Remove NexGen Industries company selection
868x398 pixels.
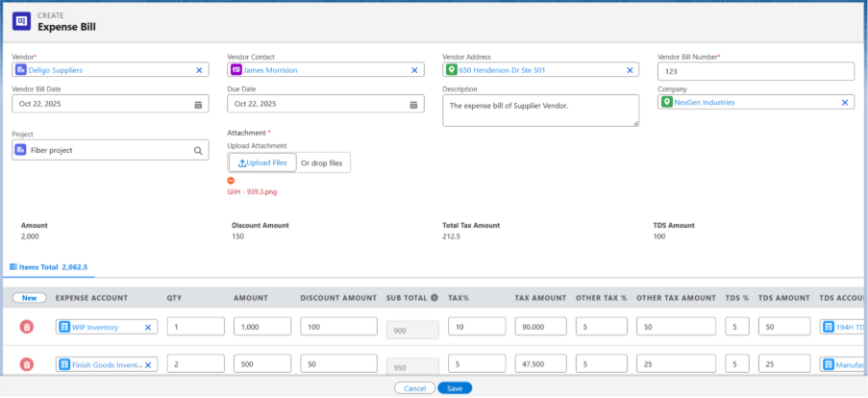tap(845, 102)
